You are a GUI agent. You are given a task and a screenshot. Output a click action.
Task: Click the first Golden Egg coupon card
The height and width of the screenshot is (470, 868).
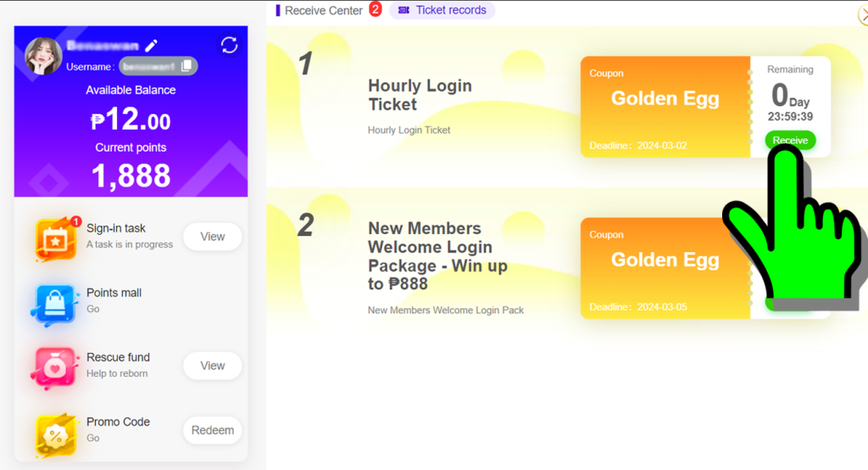665,107
